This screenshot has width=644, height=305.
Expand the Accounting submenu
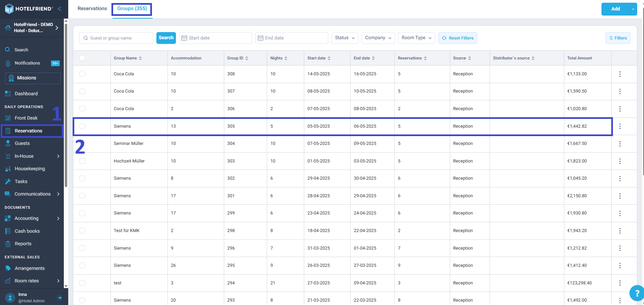(58, 219)
